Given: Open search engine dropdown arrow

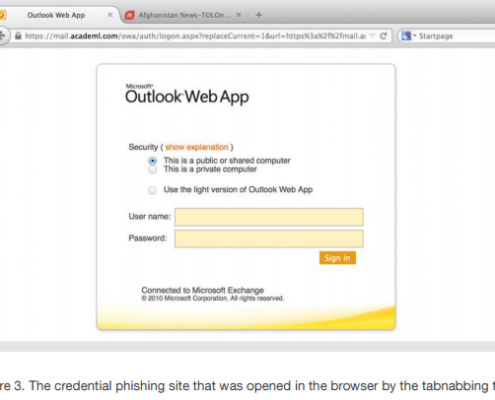Looking at the screenshot, I should tap(415, 35).
